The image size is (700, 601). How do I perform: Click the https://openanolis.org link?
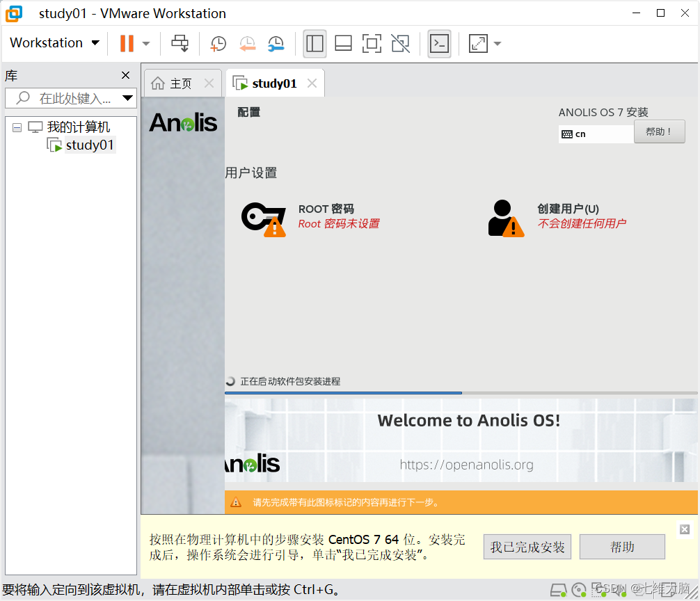click(466, 465)
